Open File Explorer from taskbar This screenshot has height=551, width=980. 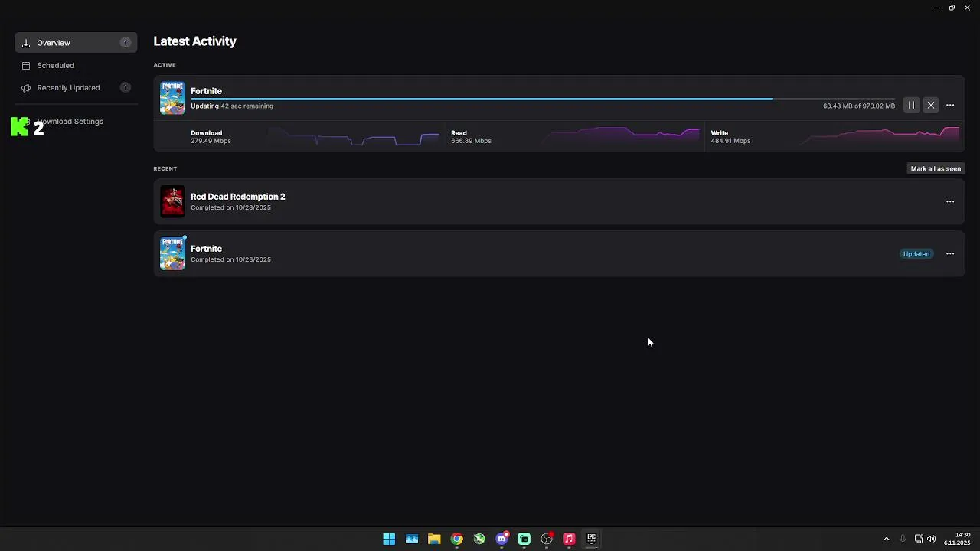434,539
